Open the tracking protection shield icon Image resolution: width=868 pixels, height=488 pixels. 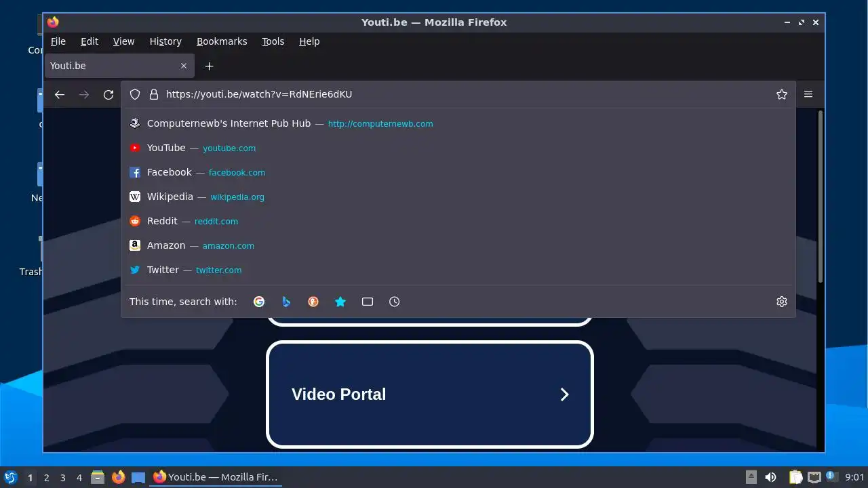click(x=135, y=94)
